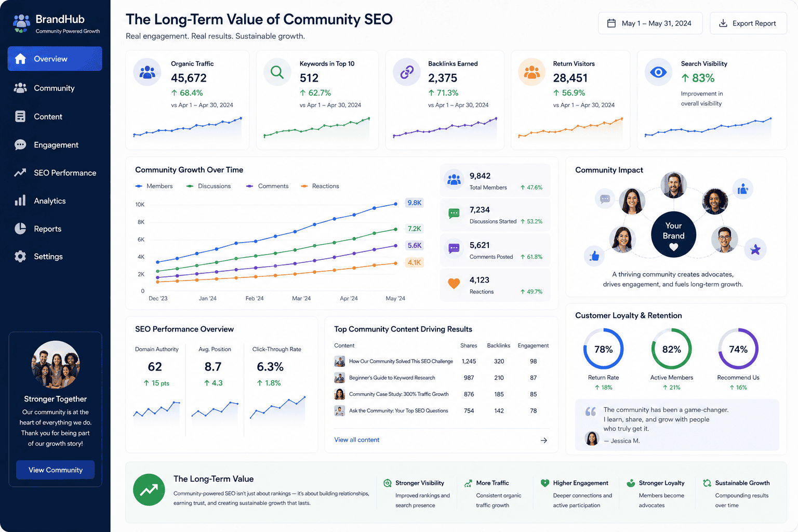Click the Search Visibility eye icon

point(658,72)
